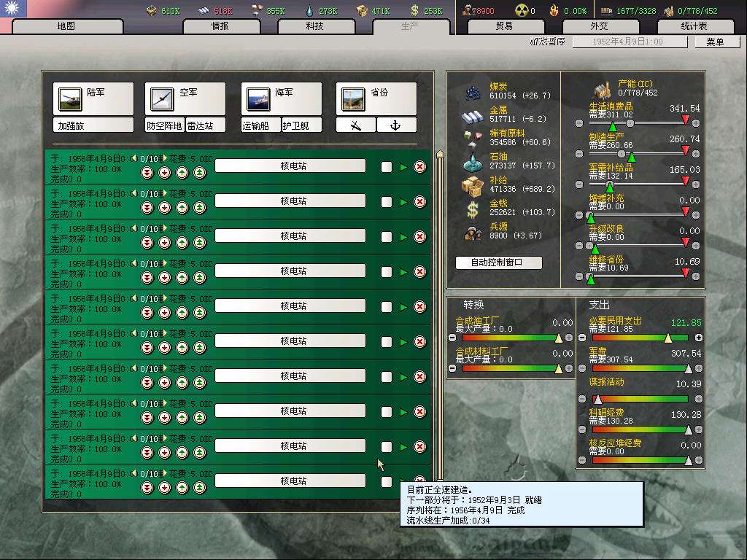This screenshot has height=560, width=747.
Task: Tick the checkbox in the sixth 核电站 row
Action: (x=387, y=342)
